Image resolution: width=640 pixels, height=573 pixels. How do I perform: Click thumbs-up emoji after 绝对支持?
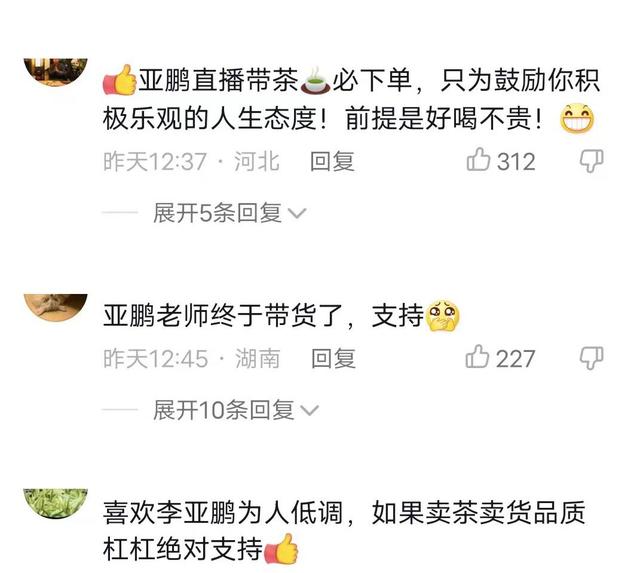(282, 549)
